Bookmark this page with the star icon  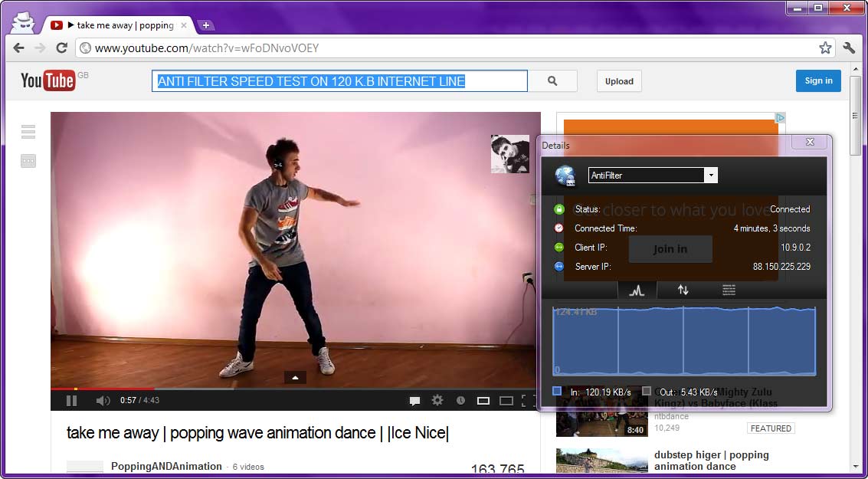click(x=825, y=48)
